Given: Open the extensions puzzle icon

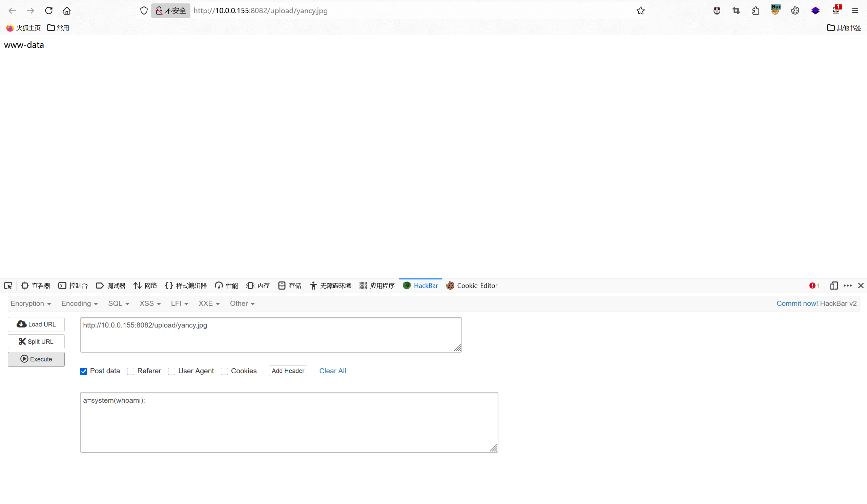Looking at the screenshot, I should pyautogui.click(x=756, y=10).
